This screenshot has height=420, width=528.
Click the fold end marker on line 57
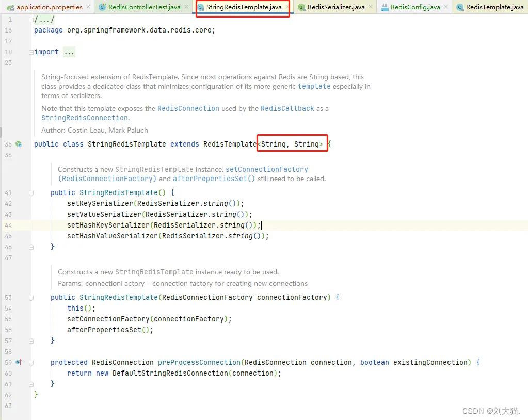click(31, 341)
